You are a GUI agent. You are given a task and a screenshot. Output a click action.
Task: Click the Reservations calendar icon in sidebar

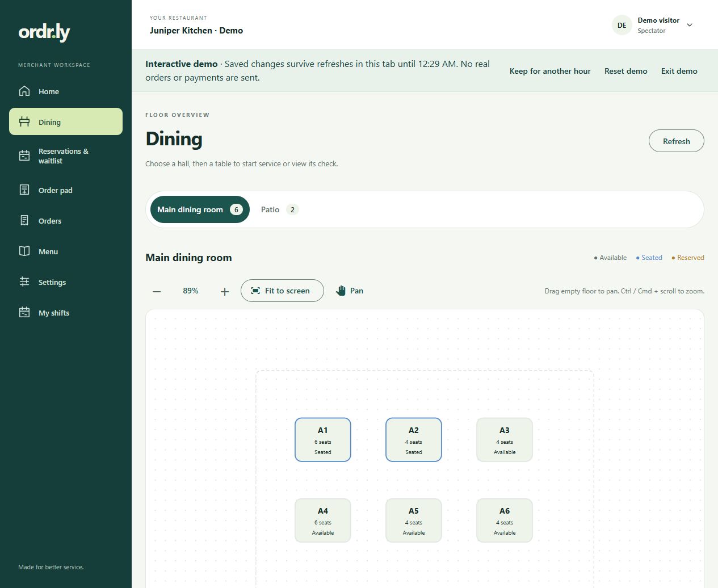coord(24,156)
